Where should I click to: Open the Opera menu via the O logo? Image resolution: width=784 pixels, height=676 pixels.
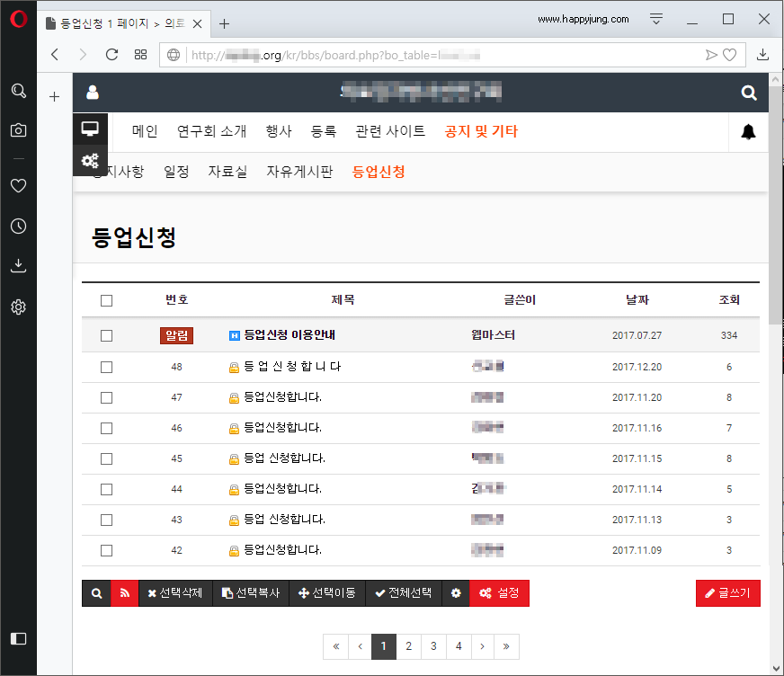click(x=18, y=18)
